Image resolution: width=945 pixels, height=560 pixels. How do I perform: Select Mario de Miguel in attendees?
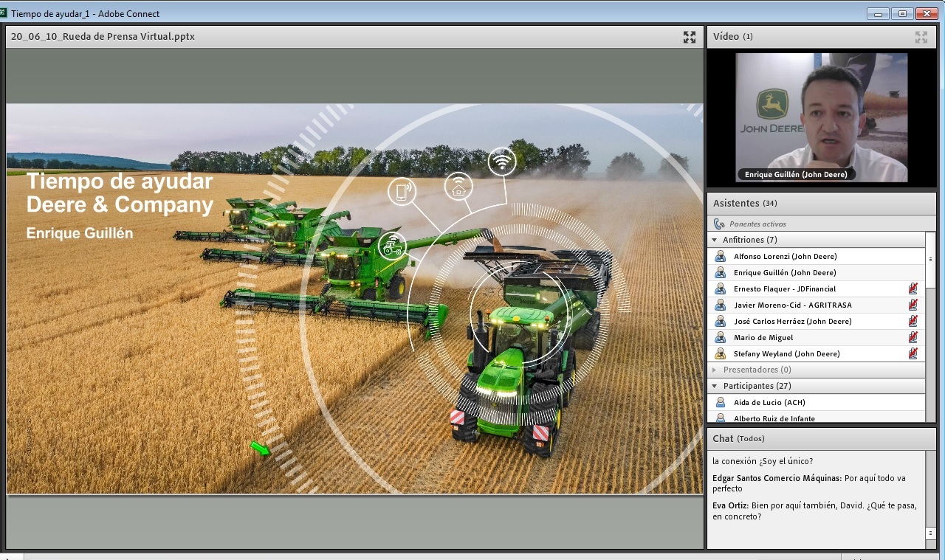817,338
